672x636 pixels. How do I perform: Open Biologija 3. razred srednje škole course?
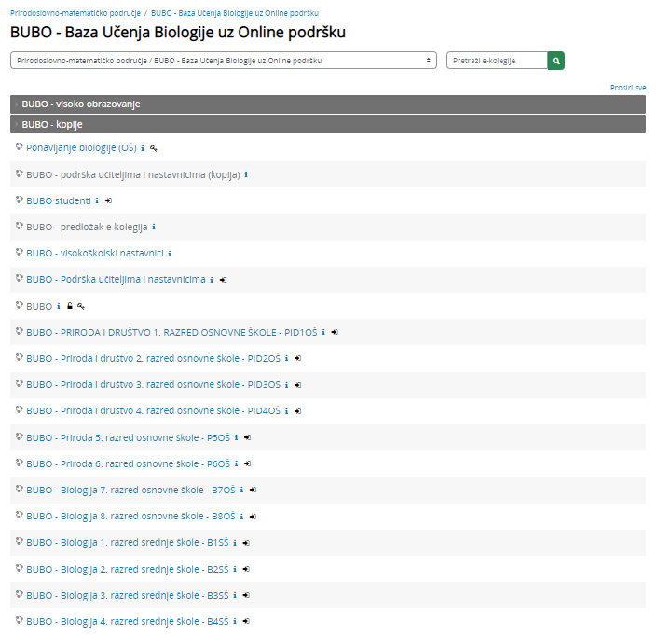point(128,596)
